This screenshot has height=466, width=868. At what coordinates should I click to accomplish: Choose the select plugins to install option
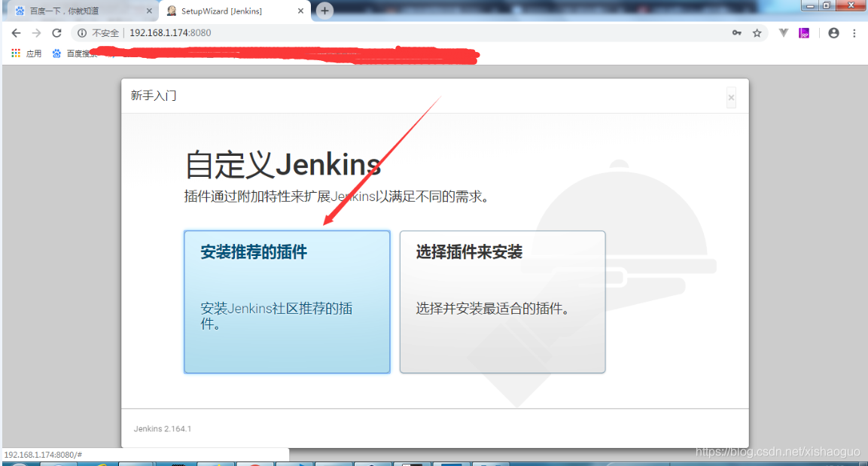[503, 302]
